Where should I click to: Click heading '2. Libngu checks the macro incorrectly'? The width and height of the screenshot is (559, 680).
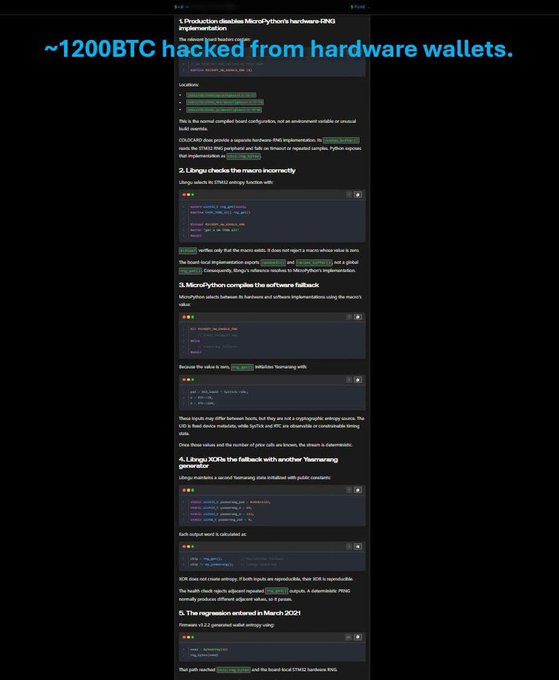pyautogui.click(x=237, y=170)
